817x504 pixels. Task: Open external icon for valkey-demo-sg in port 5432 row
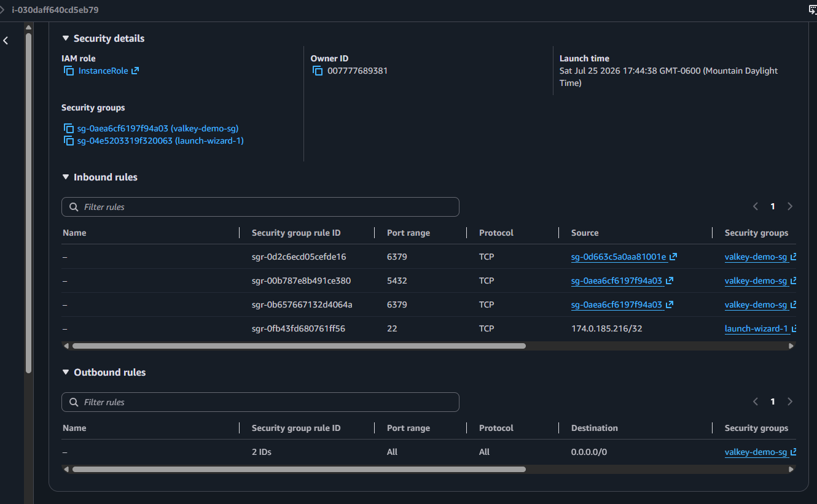pos(793,281)
